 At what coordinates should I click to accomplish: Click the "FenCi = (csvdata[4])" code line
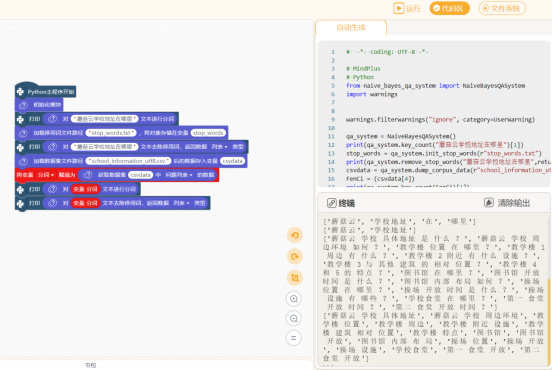[x=380, y=179]
